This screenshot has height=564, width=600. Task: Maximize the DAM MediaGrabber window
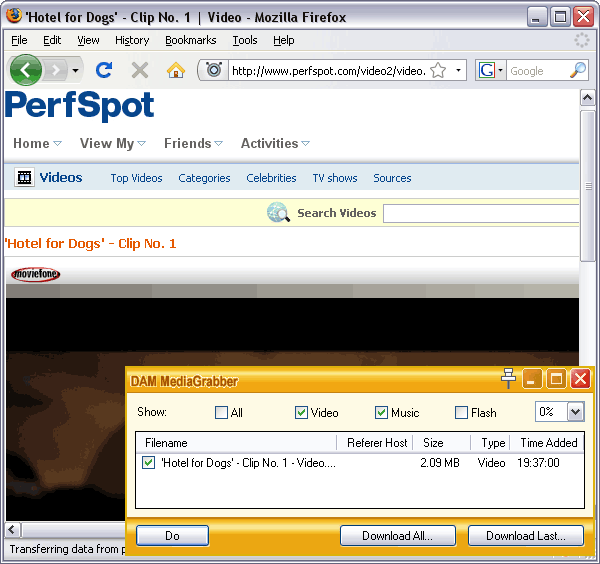pyautogui.click(x=556, y=379)
